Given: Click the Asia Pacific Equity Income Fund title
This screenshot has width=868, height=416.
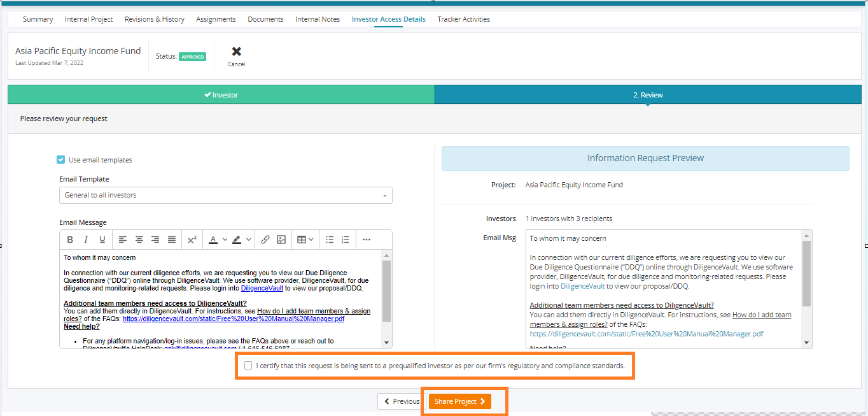Looking at the screenshot, I should tap(78, 51).
